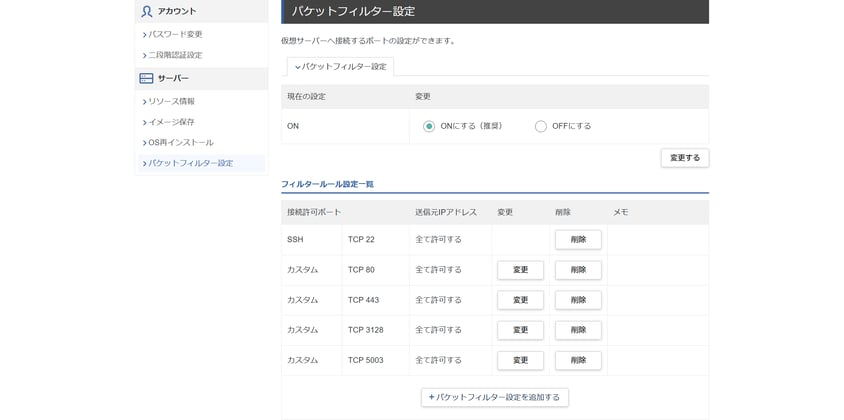Viewport: 844px width, 420px height.
Task: Navigate to イメージ保存
Action: point(171,122)
